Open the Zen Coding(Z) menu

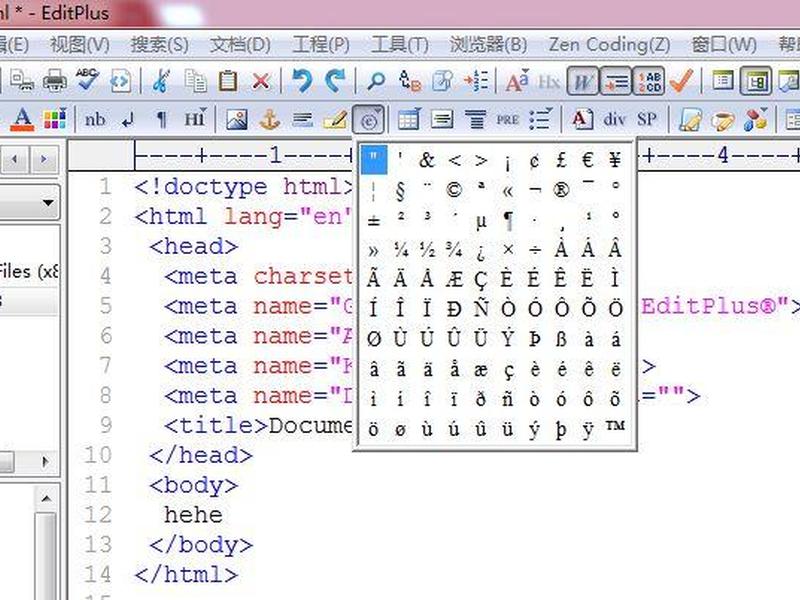[x=609, y=45]
